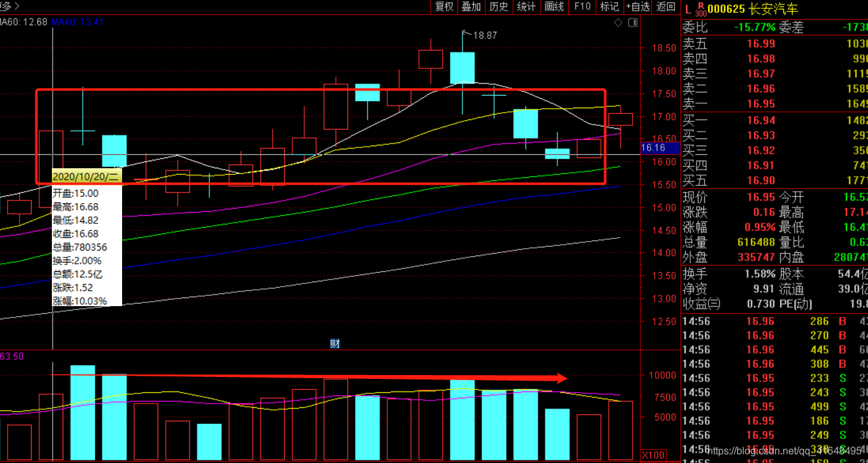Open the 统计 statistics tool
Viewport: 868px width, 463px height.
tap(526, 6)
